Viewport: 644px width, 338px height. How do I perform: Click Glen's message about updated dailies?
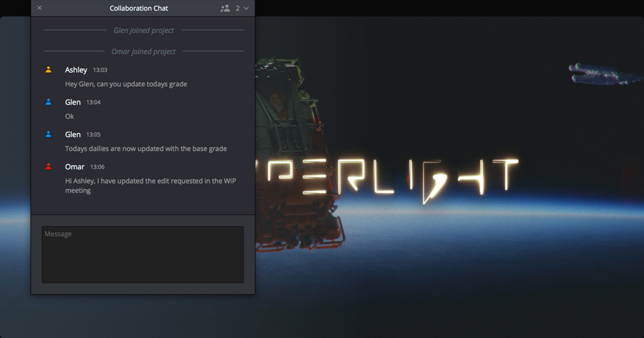146,149
